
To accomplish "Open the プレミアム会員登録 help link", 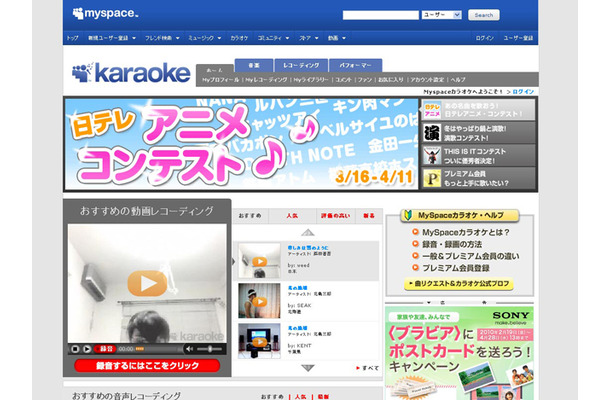I will click(x=456, y=268).
